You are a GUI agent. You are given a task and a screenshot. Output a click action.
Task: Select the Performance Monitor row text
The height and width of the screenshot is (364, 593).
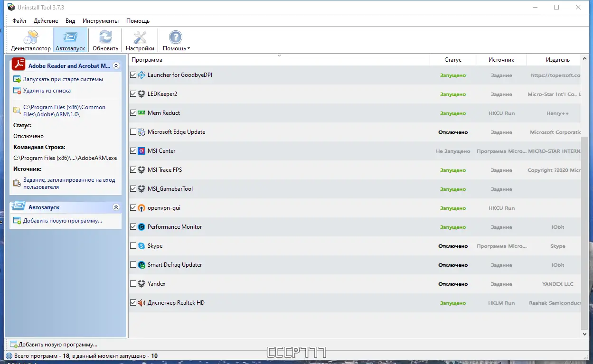click(175, 227)
